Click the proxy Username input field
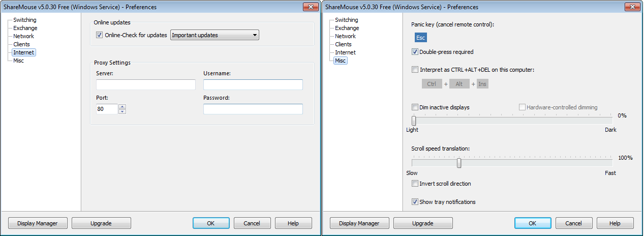The height and width of the screenshot is (236, 644). pyautogui.click(x=253, y=84)
